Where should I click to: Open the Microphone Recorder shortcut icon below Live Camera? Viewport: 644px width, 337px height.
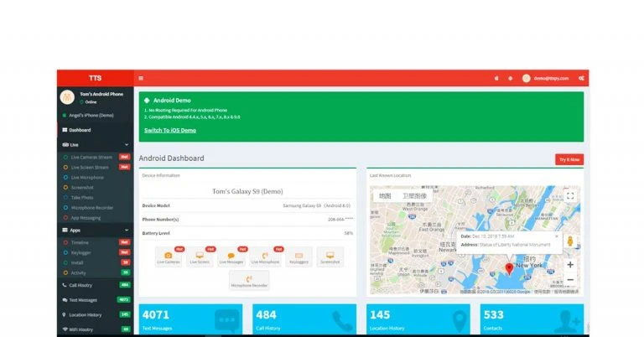tap(248, 281)
